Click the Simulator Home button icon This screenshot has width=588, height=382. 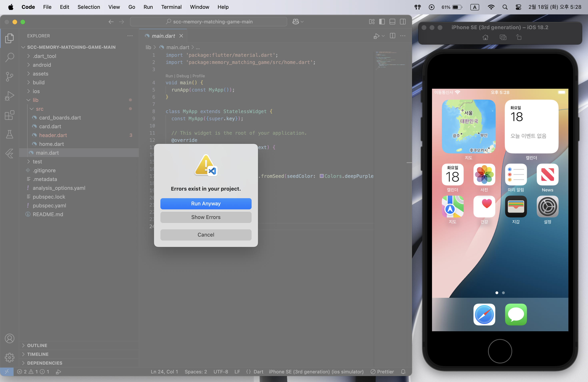pyautogui.click(x=485, y=38)
